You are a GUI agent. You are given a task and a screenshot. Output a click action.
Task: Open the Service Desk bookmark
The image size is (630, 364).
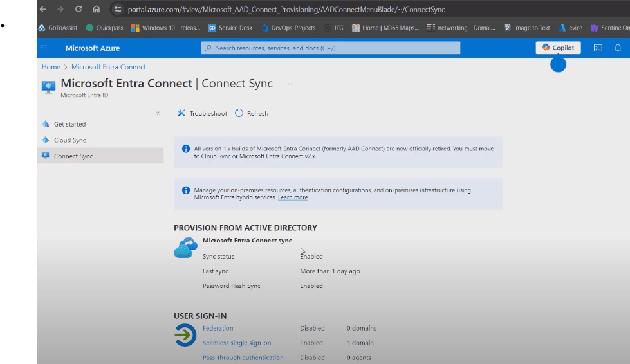click(x=230, y=28)
